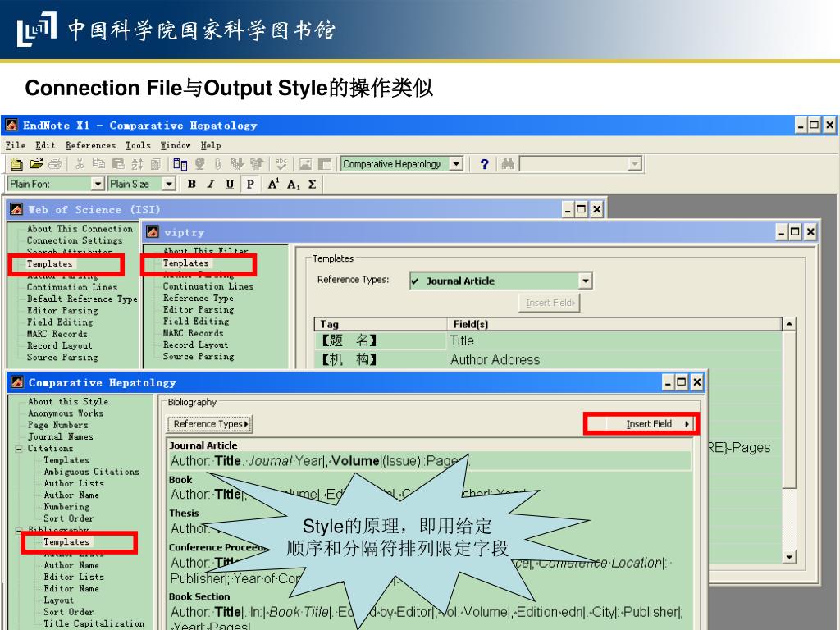The height and width of the screenshot is (630, 840).
Task: Click the Sort A-Z toolbar icon
Action: 137,163
